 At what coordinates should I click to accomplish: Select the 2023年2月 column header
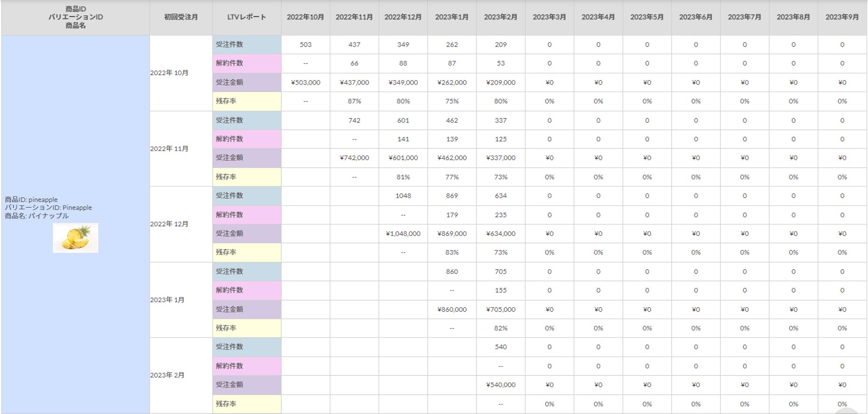(501, 17)
